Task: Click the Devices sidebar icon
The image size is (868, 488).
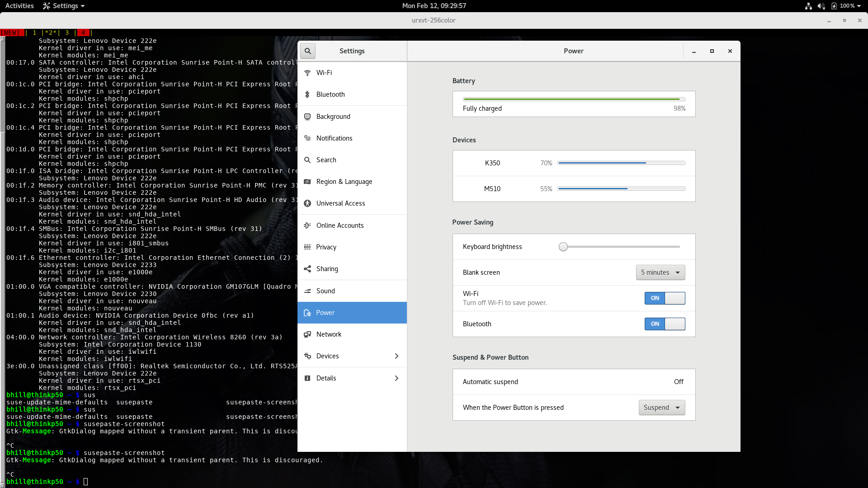Action: (x=307, y=356)
